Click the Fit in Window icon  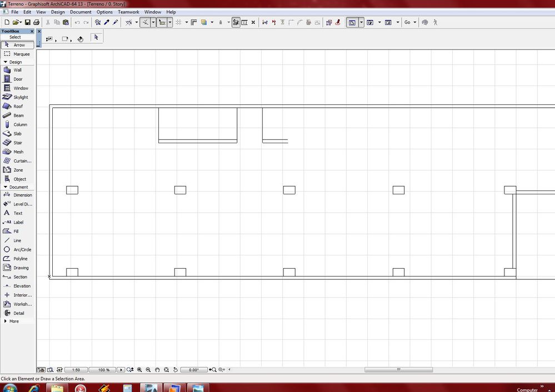click(166, 370)
